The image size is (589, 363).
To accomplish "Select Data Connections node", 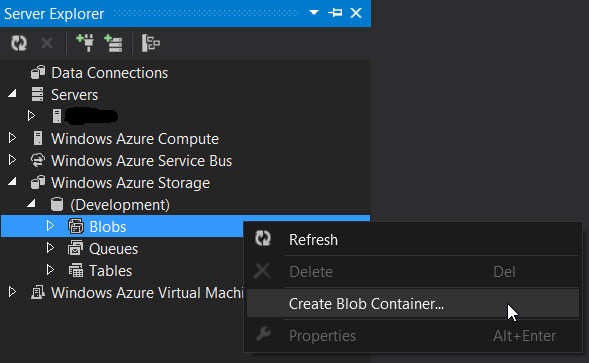I will tap(109, 73).
